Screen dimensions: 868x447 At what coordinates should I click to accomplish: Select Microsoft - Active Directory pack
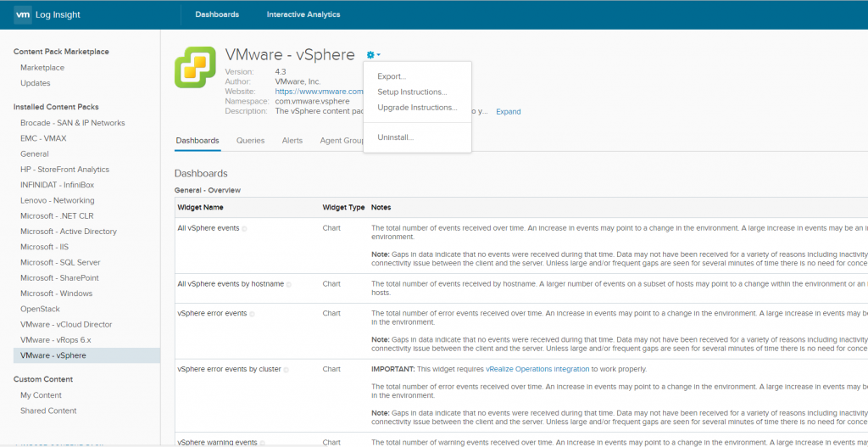pyautogui.click(x=69, y=232)
